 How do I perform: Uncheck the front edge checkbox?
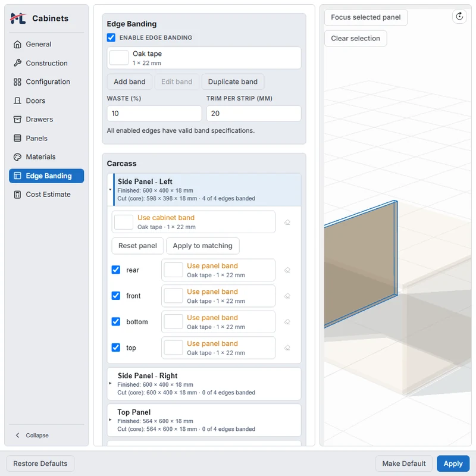(x=115, y=296)
